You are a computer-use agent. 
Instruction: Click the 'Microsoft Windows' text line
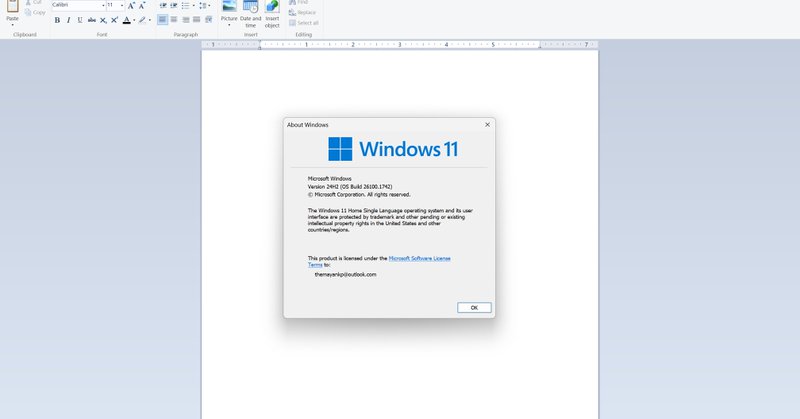coord(330,179)
